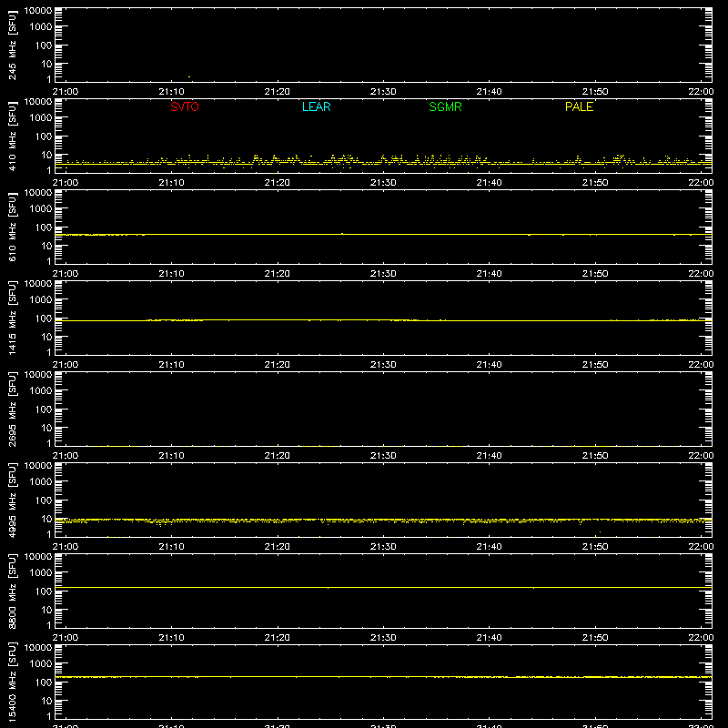
Task: Click the 1000 label on 410 MHz axis
Action: coord(41,118)
